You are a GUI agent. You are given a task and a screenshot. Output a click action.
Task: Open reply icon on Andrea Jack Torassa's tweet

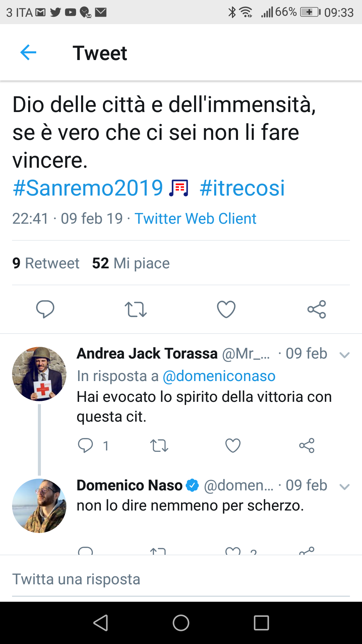85,445
